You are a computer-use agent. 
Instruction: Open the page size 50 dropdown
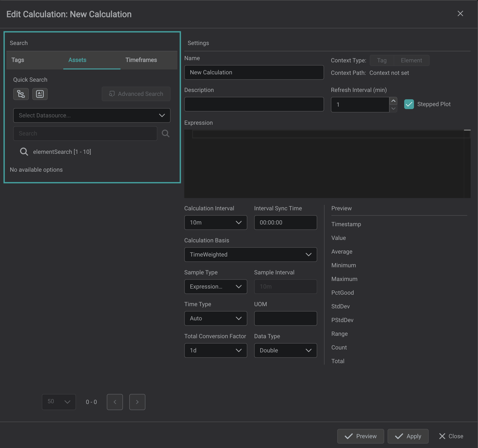[x=59, y=402]
